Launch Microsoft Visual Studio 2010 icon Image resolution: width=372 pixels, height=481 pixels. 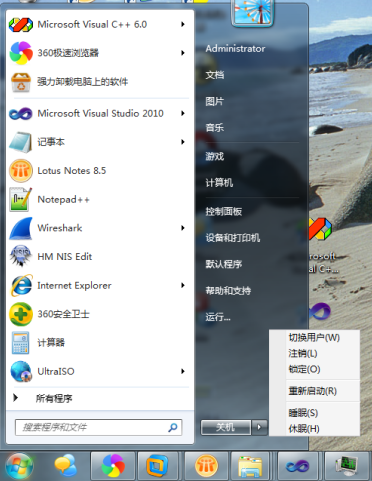coord(21,114)
